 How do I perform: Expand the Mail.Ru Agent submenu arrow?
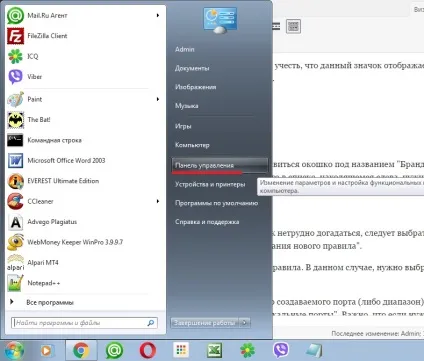coord(158,15)
